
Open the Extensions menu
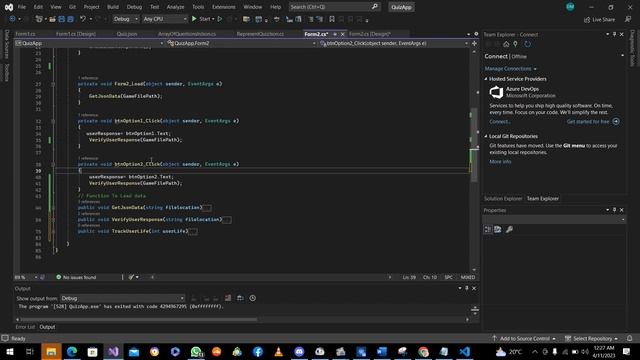[x=224, y=7]
